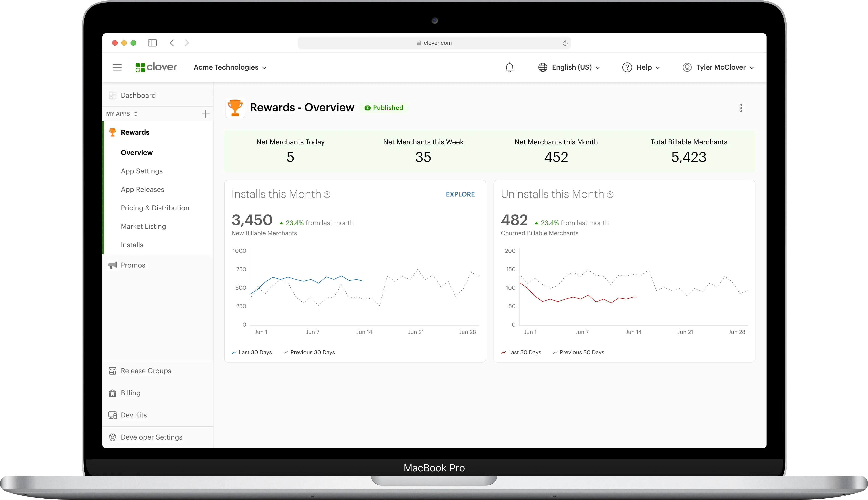Click the notifications bell icon
This screenshot has width=868, height=500.
click(x=510, y=67)
